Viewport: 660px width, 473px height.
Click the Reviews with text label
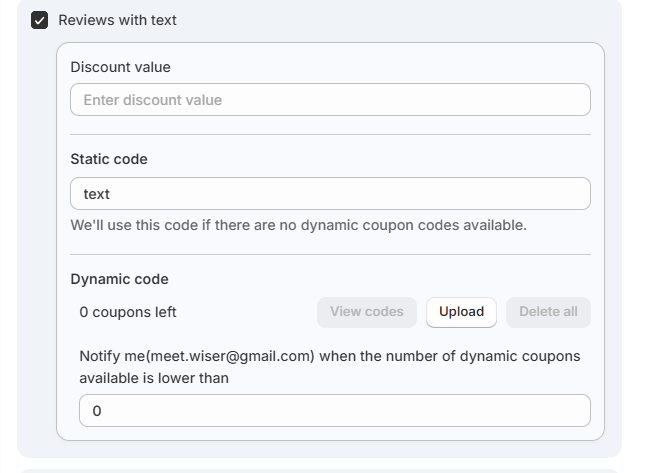(117, 20)
